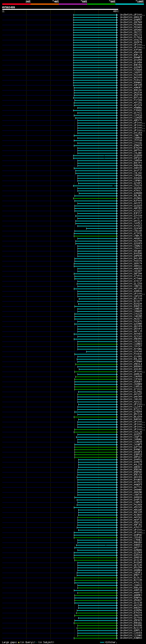The height and width of the screenshot is (644, 146).
Task: Click the red ~20% identity color bar
Action: (16, 4)
